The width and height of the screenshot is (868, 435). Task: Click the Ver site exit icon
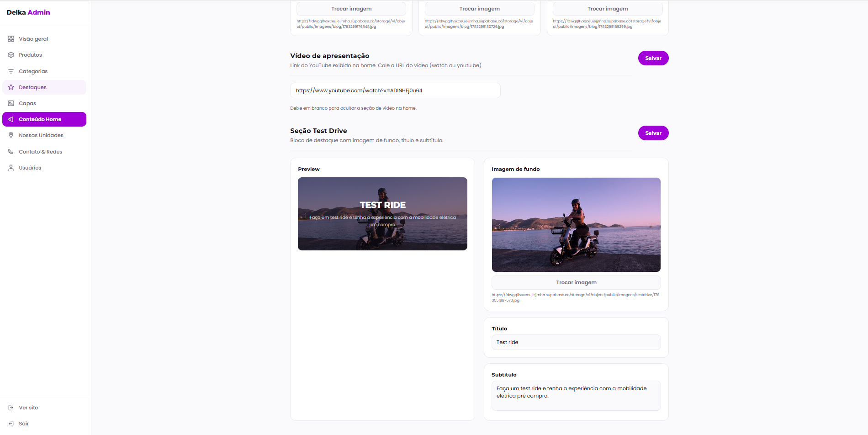pyautogui.click(x=11, y=408)
